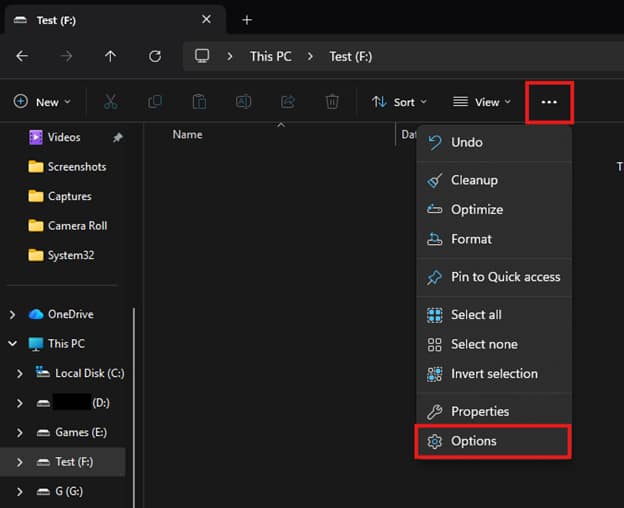
Task: Choose Pin to Quick access
Action: pyautogui.click(x=493, y=277)
